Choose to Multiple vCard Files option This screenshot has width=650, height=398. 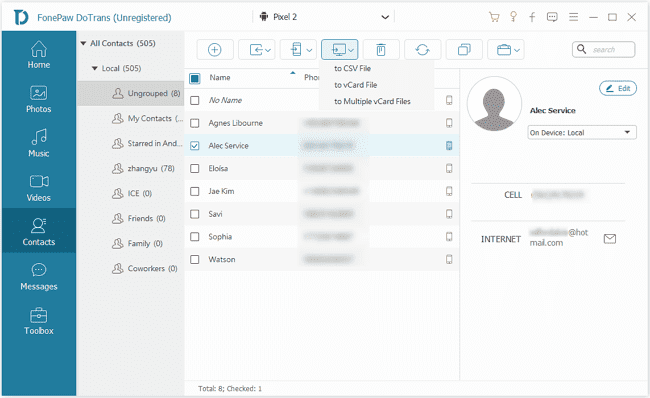click(x=372, y=101)
